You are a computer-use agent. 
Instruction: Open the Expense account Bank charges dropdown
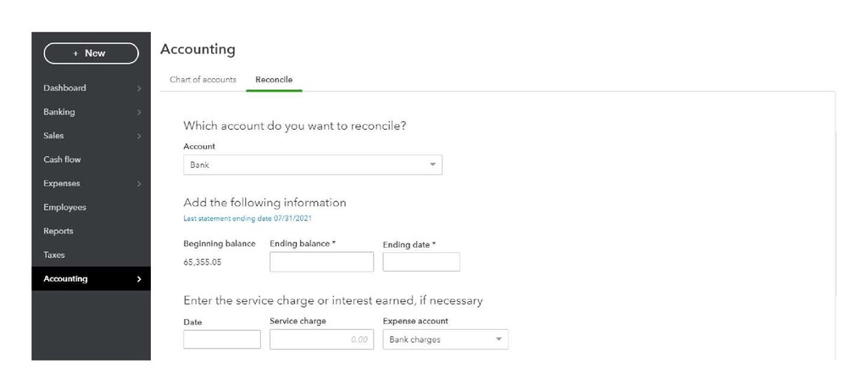[x=445, y=339]
